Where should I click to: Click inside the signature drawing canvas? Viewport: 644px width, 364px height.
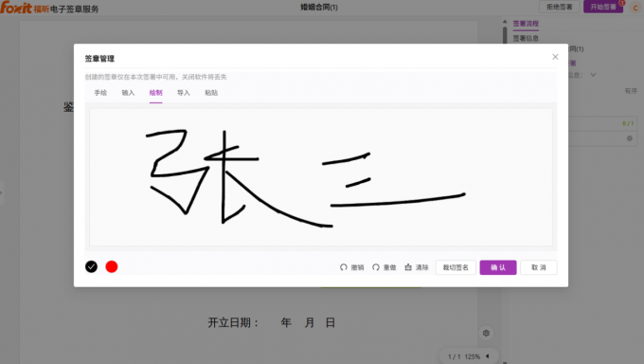coord(321,177)
